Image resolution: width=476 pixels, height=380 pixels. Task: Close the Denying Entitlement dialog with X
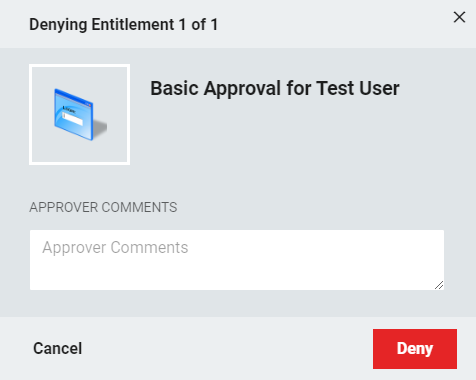[459, 17]
